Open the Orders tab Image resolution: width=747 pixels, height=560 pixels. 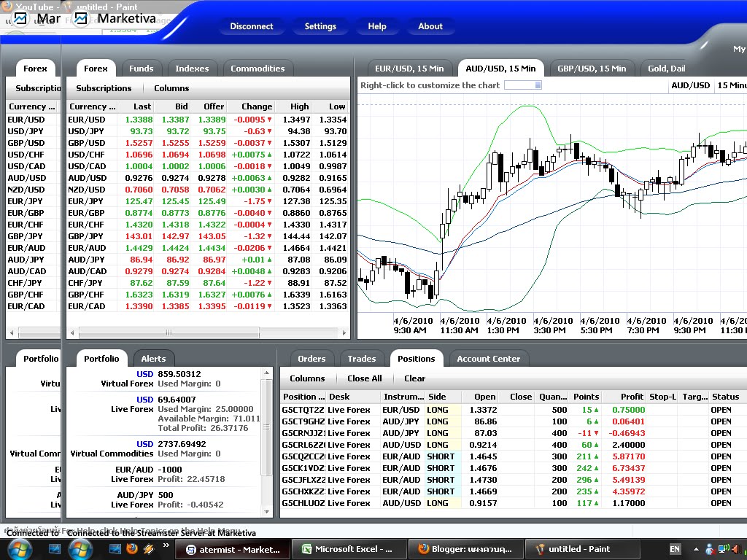(x=311, y=359)
